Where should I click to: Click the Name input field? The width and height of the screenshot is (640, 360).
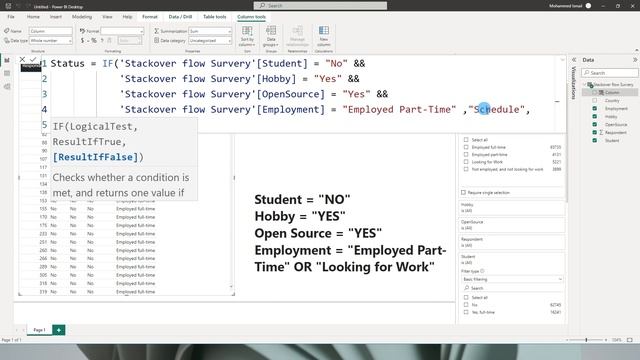point(51,31)
